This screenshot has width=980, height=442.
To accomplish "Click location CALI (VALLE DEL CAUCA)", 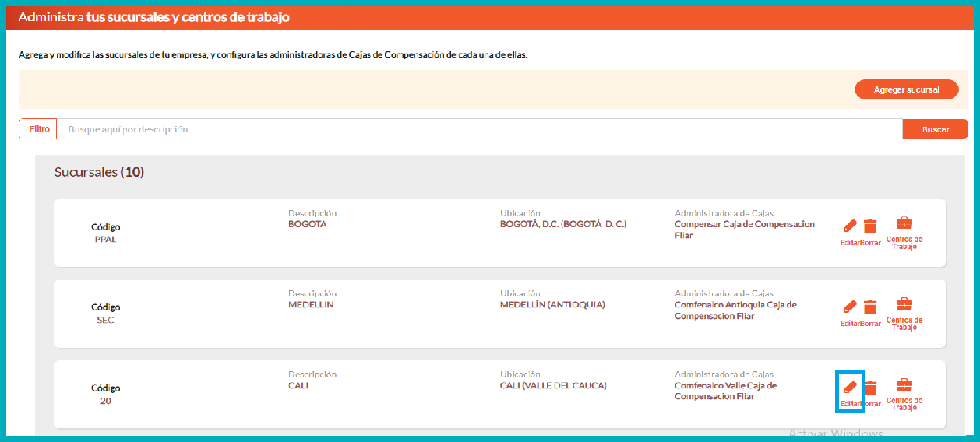I will 553,385.
